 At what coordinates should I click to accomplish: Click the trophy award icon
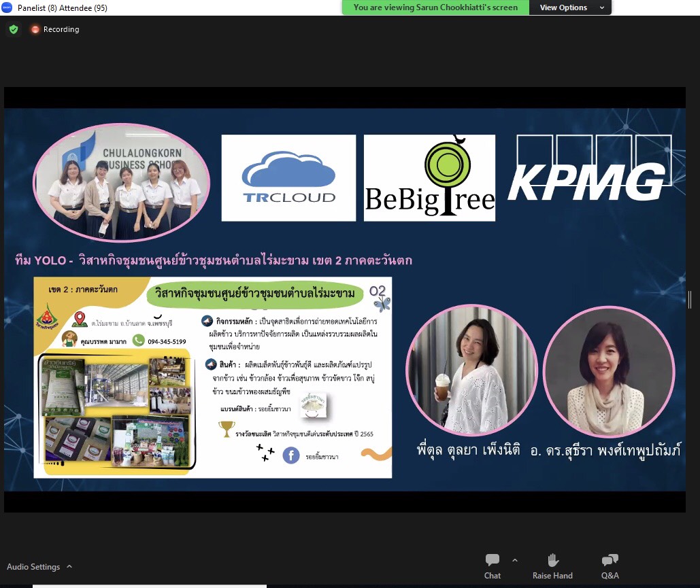pos(227,429)
